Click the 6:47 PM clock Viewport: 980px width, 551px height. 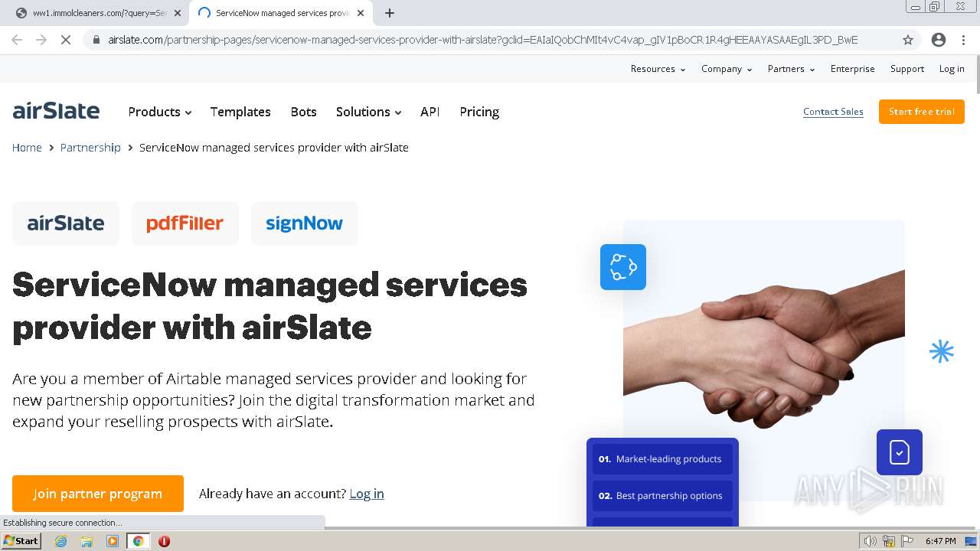coord(940,541)
